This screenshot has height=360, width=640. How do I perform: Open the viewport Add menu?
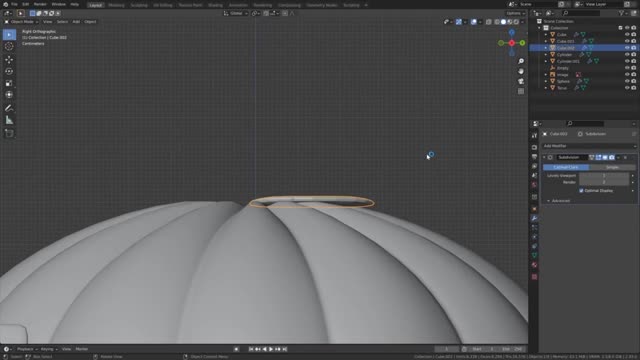76,22
